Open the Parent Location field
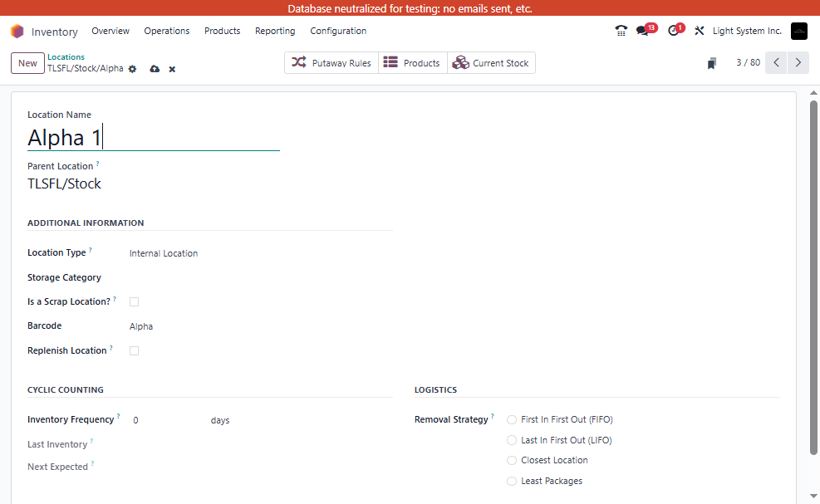This screenshot has width=820, height=504. point(153,183)
